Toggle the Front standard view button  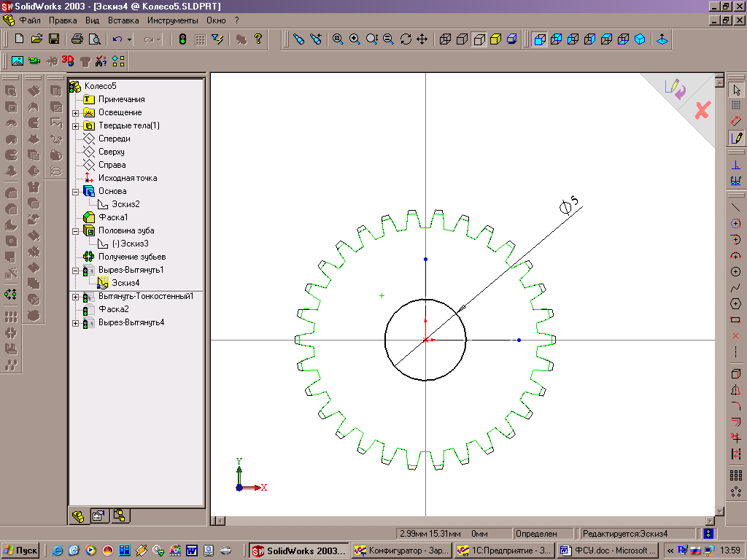[540, 39]
